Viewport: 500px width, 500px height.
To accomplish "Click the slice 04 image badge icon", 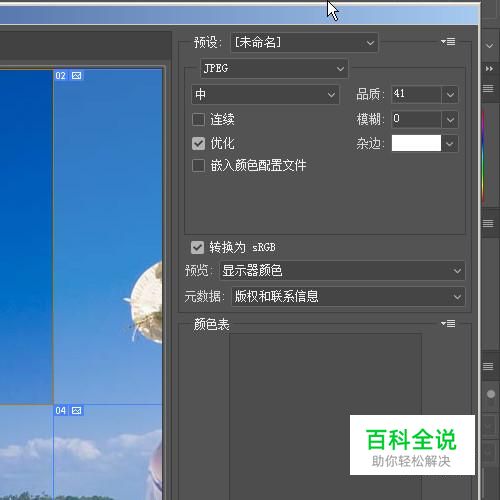I will pyautogui.click(x=76, y=411).
